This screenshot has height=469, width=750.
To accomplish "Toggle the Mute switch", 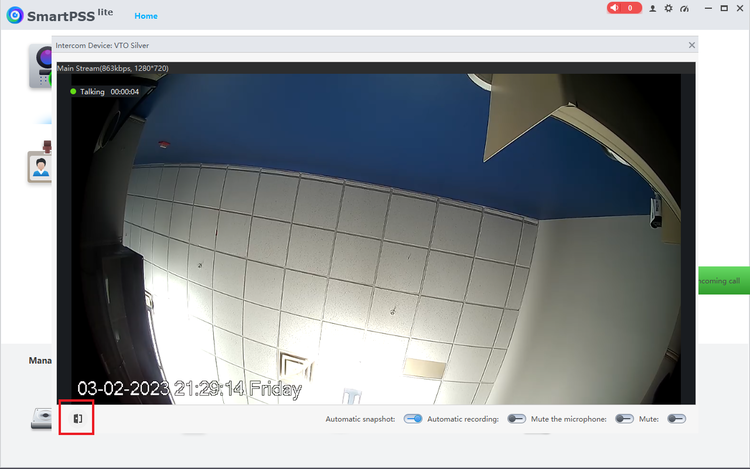I will [x=676, y=419].
